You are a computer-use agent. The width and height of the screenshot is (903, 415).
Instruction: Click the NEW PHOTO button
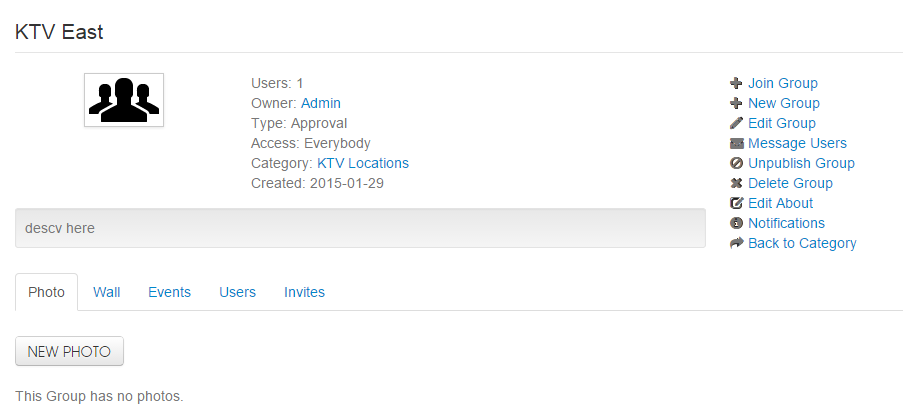[69, 351]
